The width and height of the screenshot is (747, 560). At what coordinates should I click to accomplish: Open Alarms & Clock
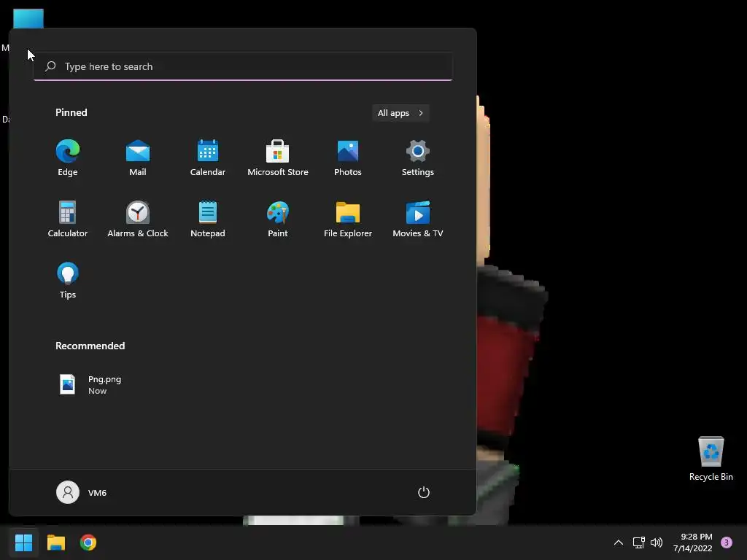(138, 219)
